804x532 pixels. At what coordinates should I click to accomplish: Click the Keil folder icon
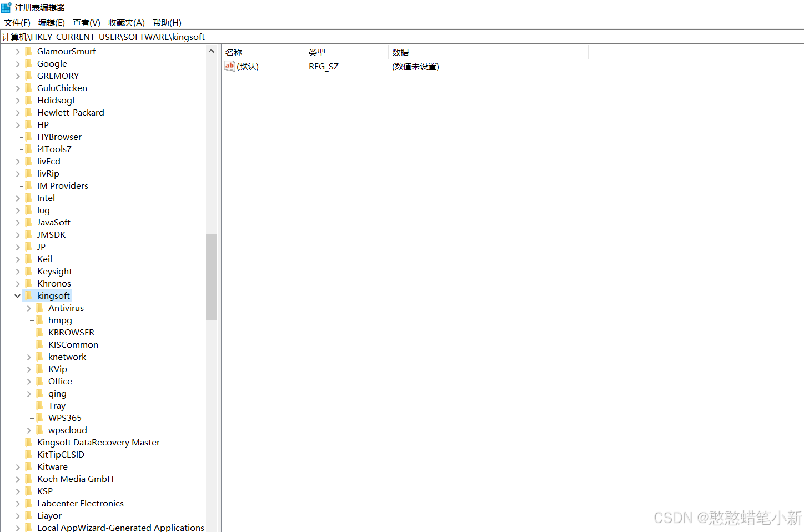(29, 259)
